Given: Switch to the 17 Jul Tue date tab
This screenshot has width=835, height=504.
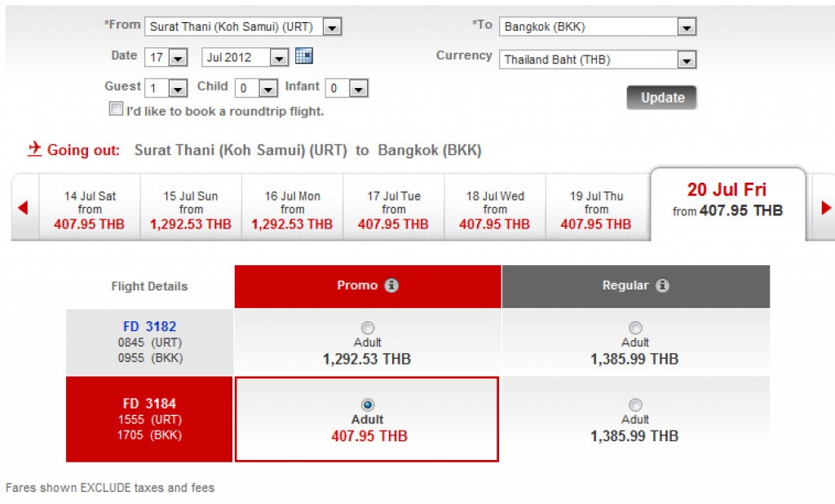Looking at the screenshot, I should (394, 210).
